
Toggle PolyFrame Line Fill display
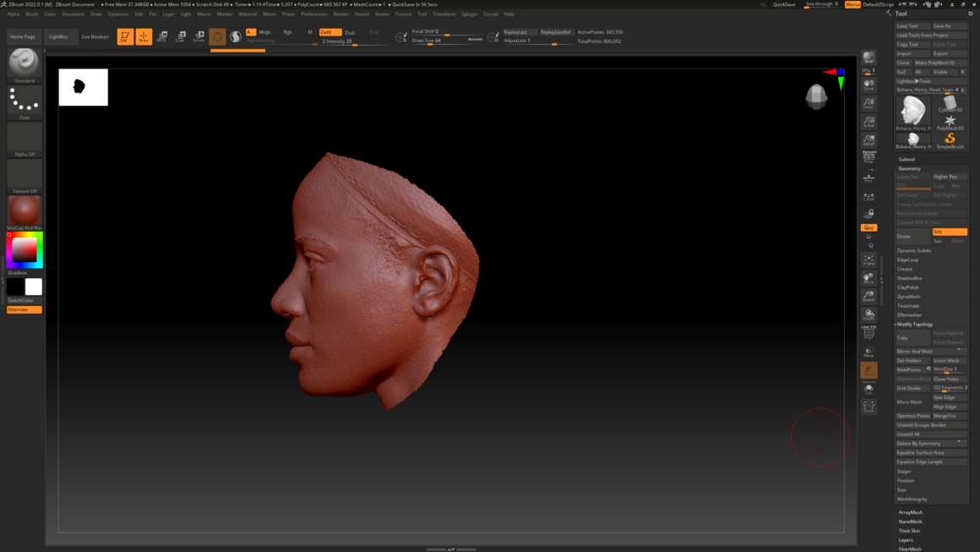click(x=868, y=332)
